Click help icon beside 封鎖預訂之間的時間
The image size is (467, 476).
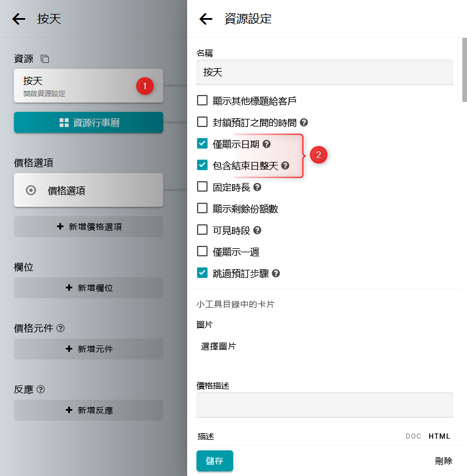304,122
